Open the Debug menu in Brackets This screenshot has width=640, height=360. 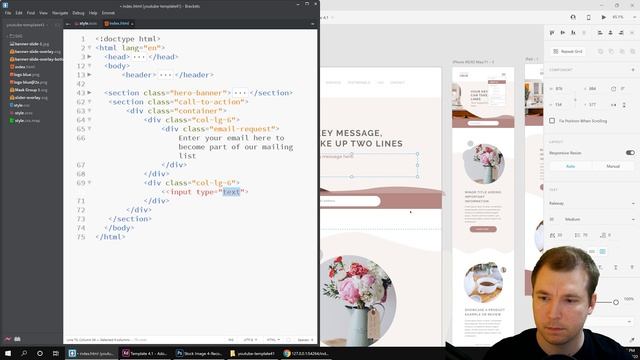78,13
